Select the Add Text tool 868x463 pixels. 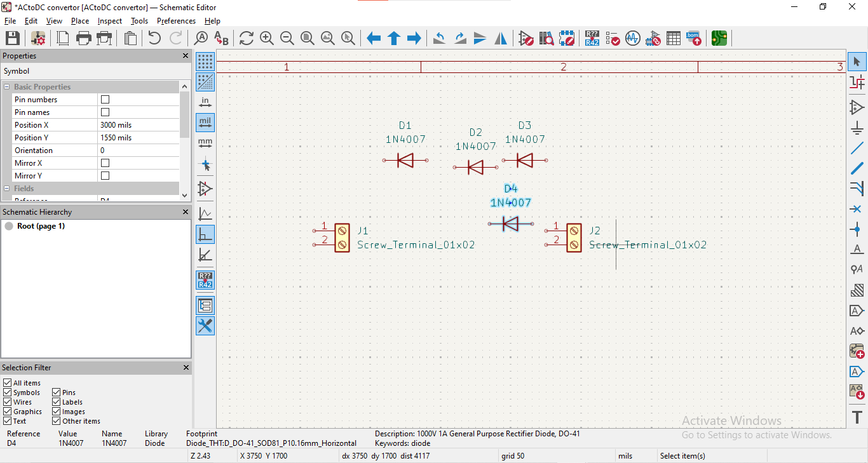(857, 417)
